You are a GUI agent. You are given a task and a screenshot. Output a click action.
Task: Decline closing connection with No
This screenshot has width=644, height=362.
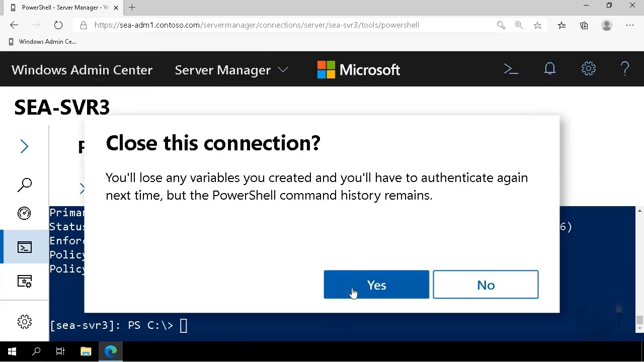tap(486, 285)
